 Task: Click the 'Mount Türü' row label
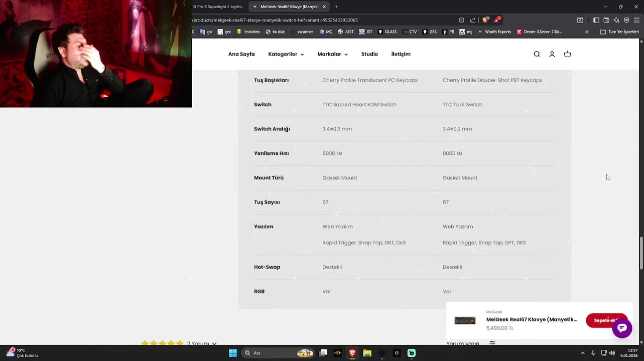pyautogui.click(x=269, y=177)
